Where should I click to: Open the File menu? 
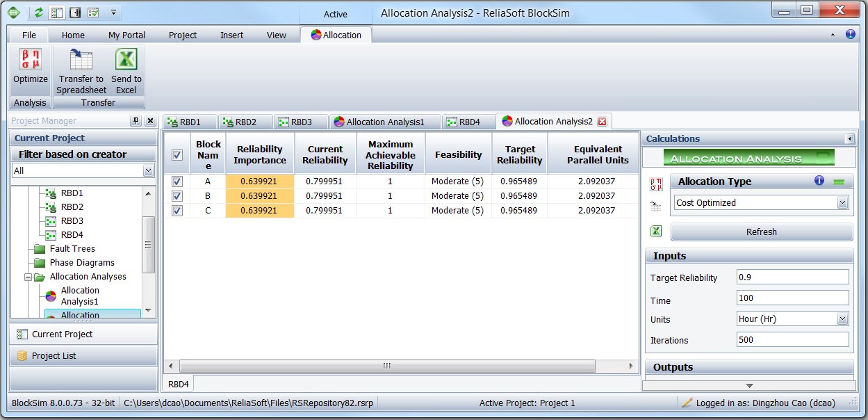29,35
